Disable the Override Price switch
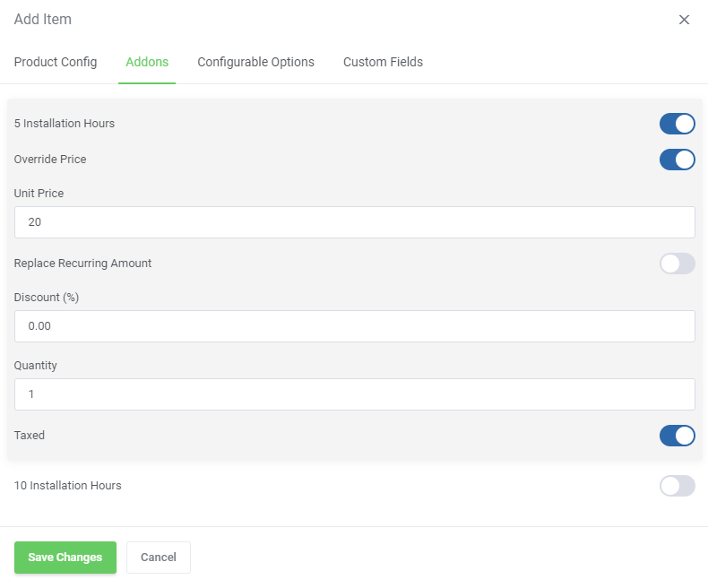Screen dimensions: 708x588 tap(678, 160)
